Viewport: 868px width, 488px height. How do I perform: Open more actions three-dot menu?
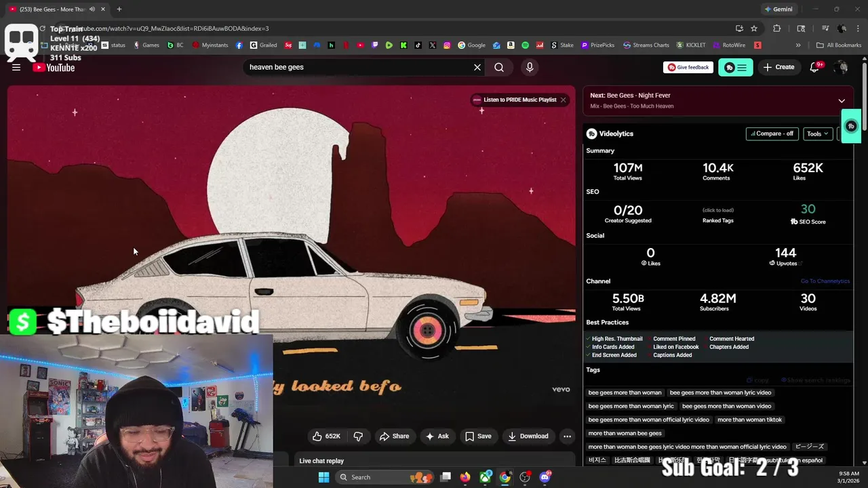tap(567, 436)
